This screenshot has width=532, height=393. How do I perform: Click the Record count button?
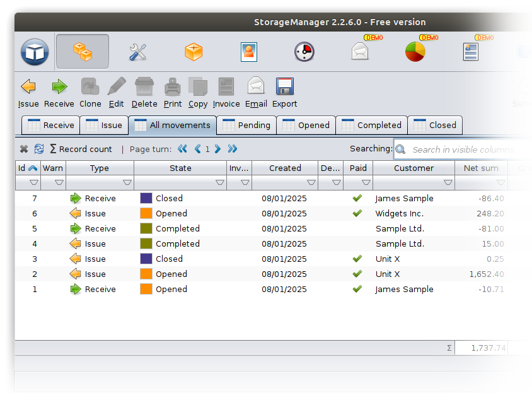tap(81, 149)
